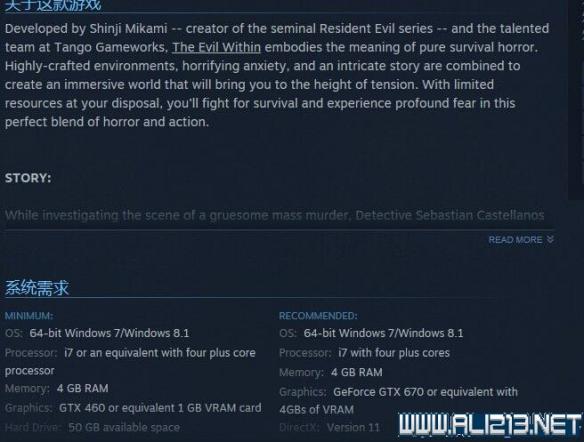Click the 关于这款游戏 heading at top
The width and height of the screenshot is (584, 442).
tap(53, 5)
